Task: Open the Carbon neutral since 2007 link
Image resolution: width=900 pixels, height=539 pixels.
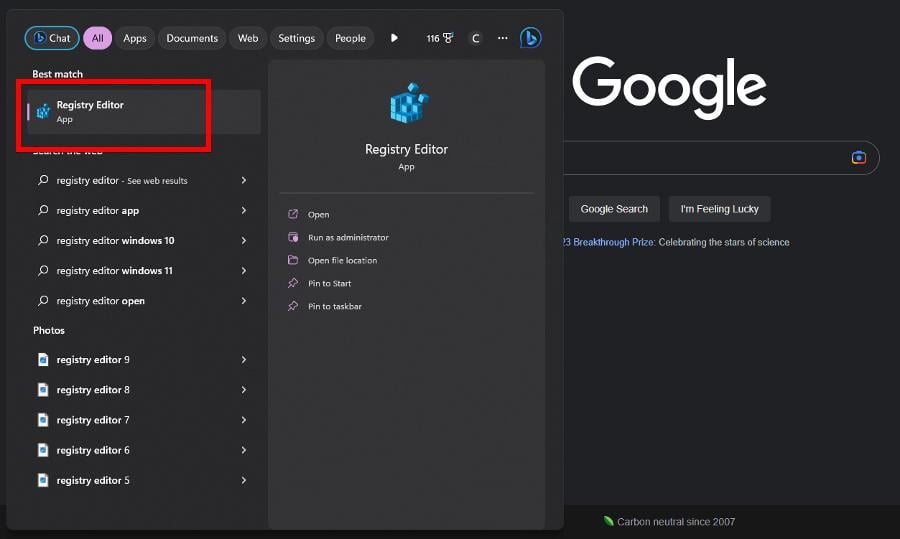Action: (676, 522)
